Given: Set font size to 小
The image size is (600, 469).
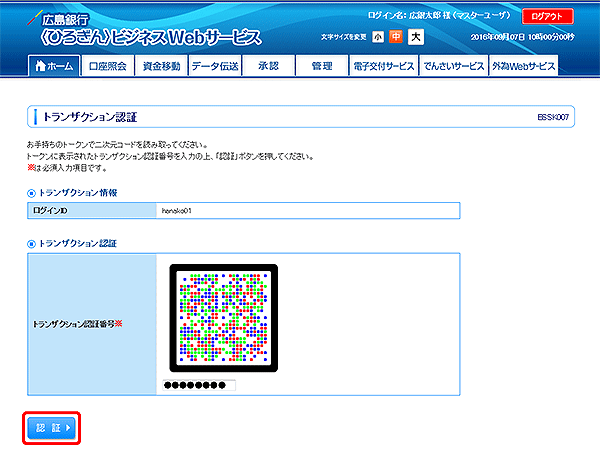Looking at the screenshot, I should (x=378, y=37).
